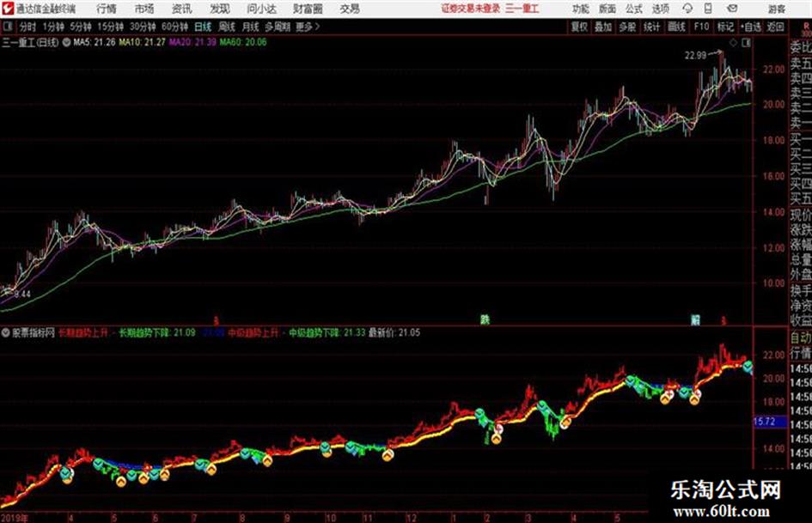Click the MA20: 21.39 label
This screenshot has height=523, width=812.
point(192,42)
